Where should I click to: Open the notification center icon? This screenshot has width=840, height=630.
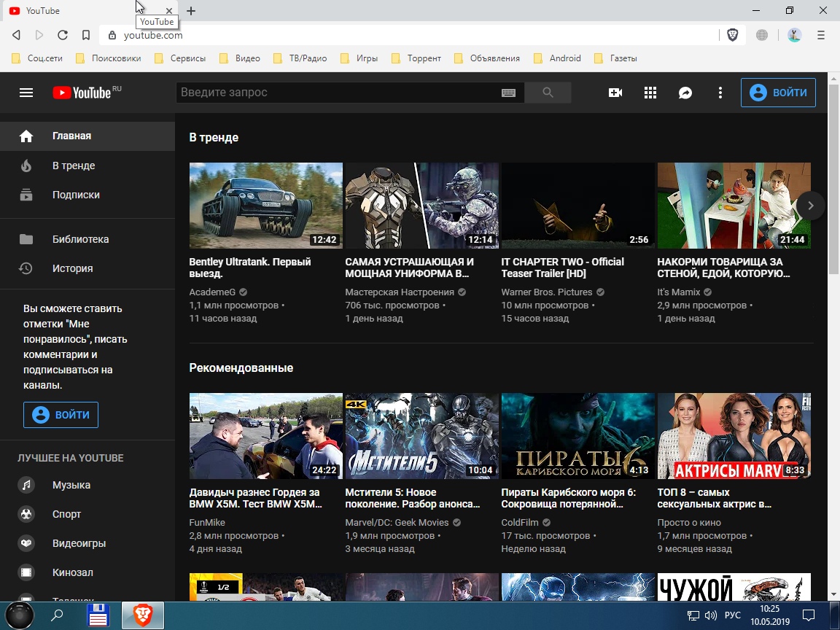coord(809,615)
